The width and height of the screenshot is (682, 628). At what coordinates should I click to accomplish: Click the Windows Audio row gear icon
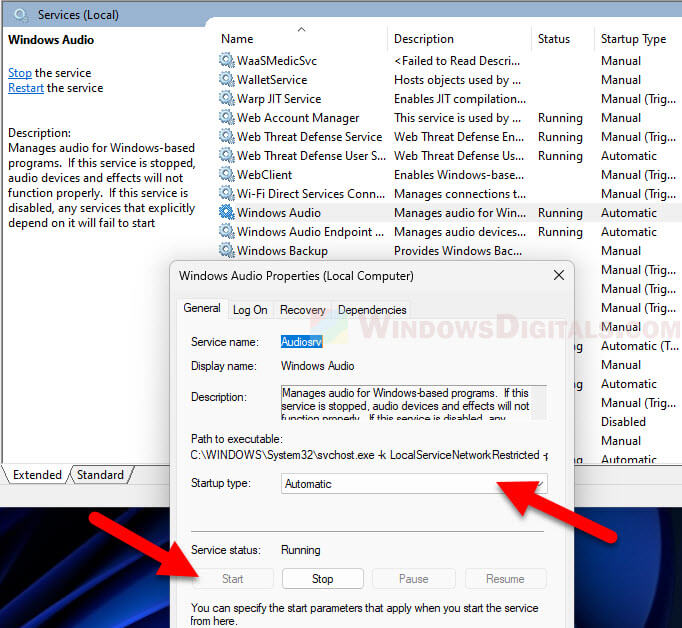(227, 213)
